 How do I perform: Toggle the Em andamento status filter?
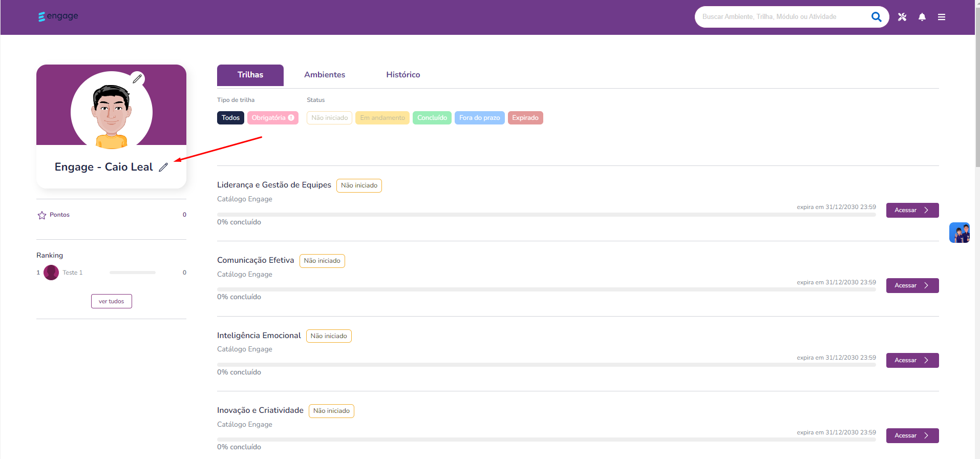coord(382,118)
